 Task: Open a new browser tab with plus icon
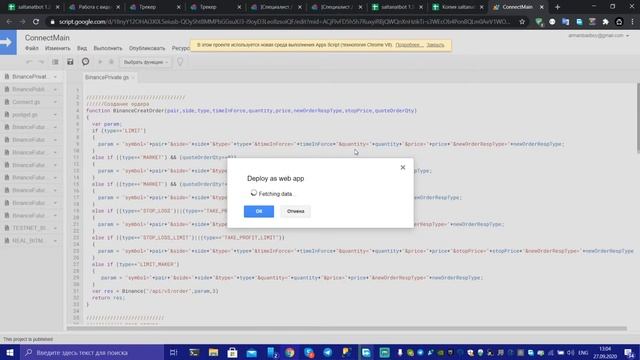pyautogui.click(x=557, y=7)
